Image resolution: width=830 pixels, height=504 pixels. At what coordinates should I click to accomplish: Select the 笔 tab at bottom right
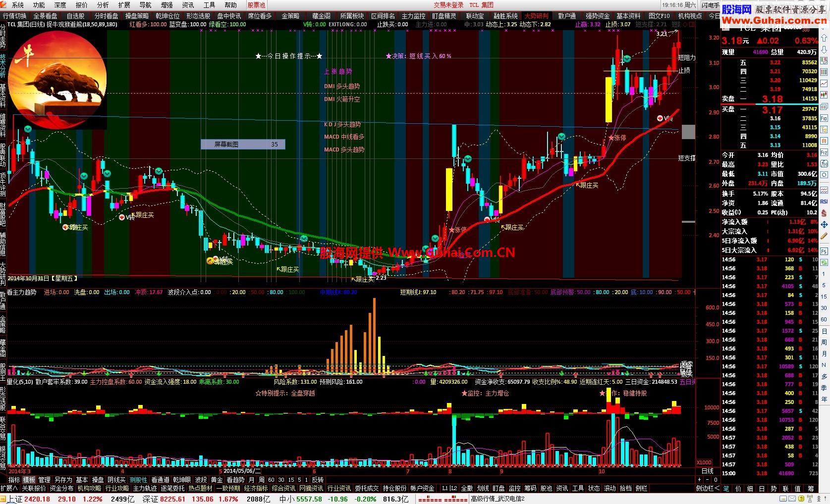pos(726,489)
